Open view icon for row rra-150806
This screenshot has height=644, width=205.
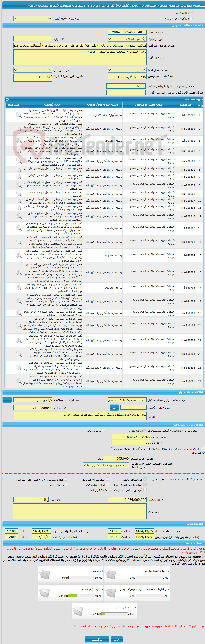coord(18,381)
